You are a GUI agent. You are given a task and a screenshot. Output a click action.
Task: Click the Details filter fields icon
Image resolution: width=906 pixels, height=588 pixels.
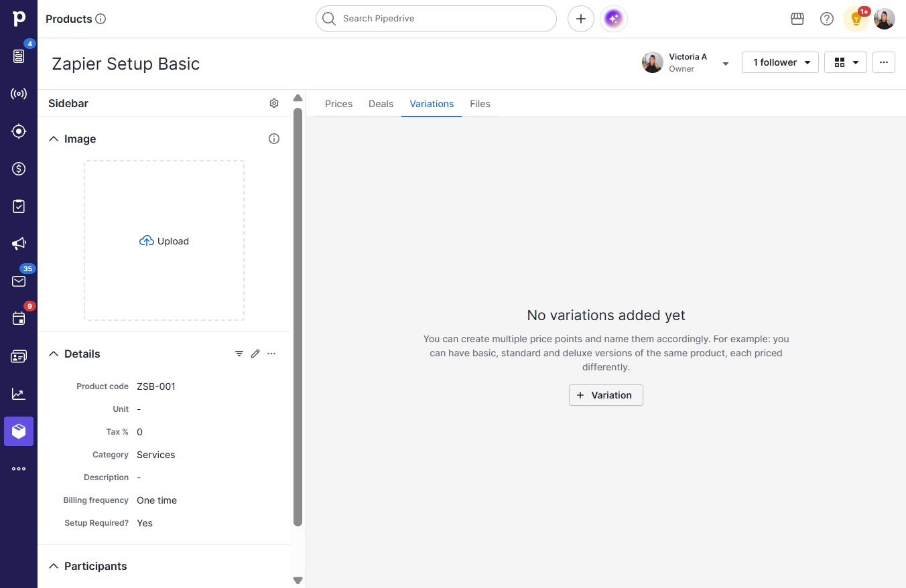[x=239, y=354]
